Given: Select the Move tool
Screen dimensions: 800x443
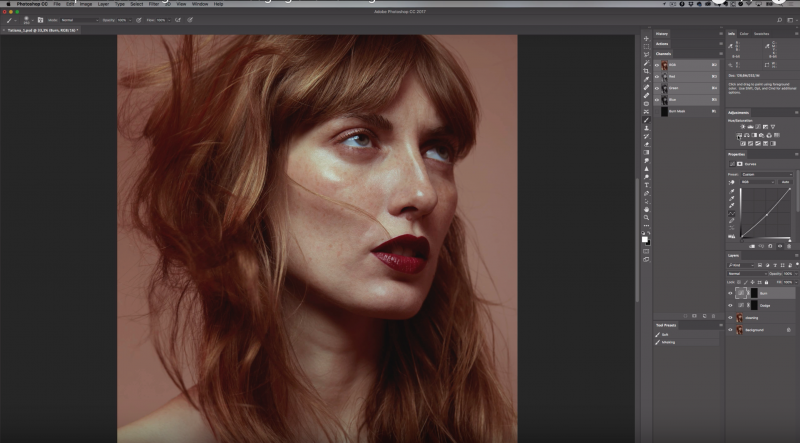Looking at the screenshot, I should 646,38.
